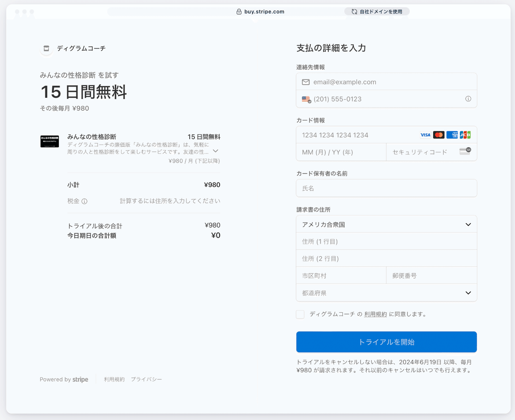515x420 pixels.
Task: Open the プライバシー footer link
Action: (x=146, y=379)
